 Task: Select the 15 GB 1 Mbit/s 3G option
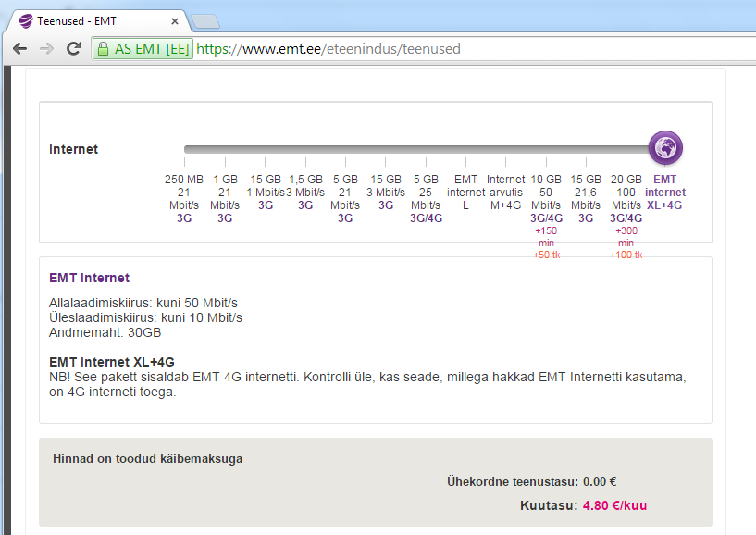(x=266, y=192)
